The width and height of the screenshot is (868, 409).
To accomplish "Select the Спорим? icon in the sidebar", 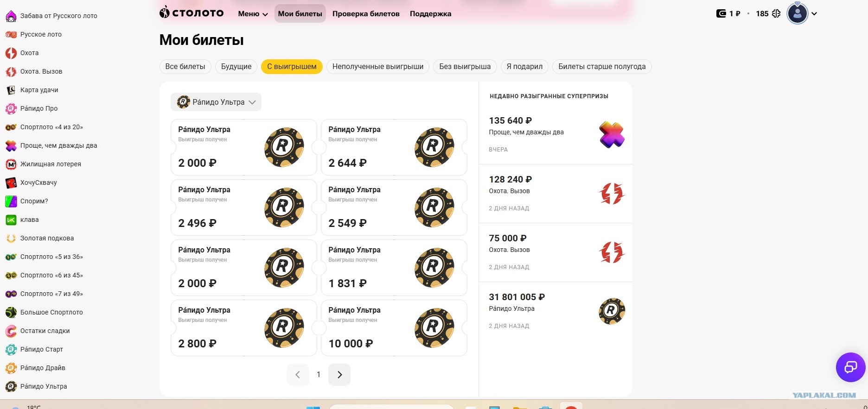I will (11, 201).
